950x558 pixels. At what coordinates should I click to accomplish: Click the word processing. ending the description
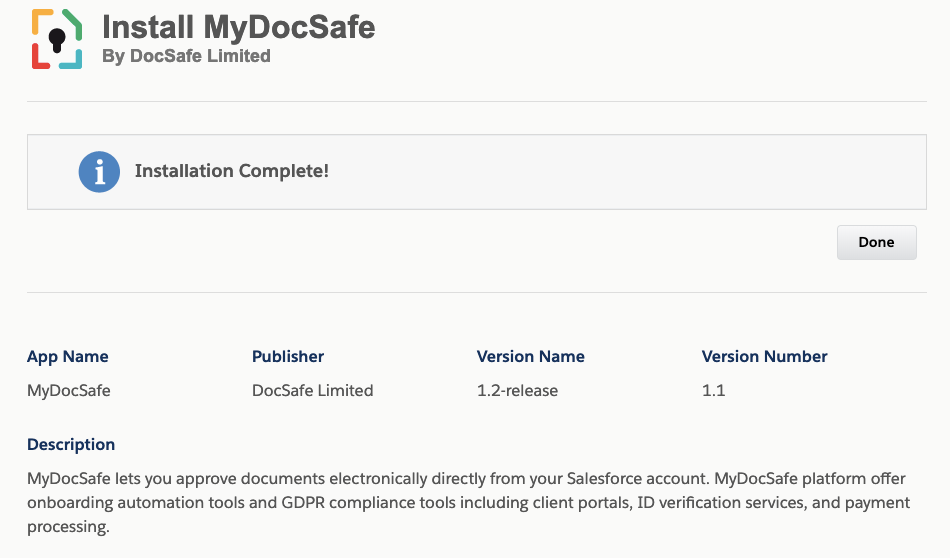[68, 526]
